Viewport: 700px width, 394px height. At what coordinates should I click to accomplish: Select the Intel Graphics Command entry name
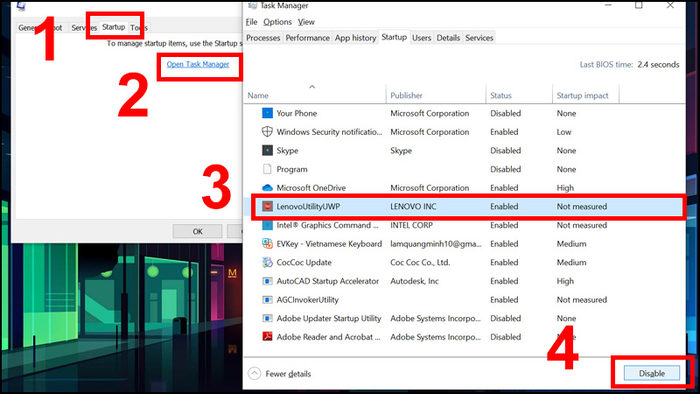[327, 225]
